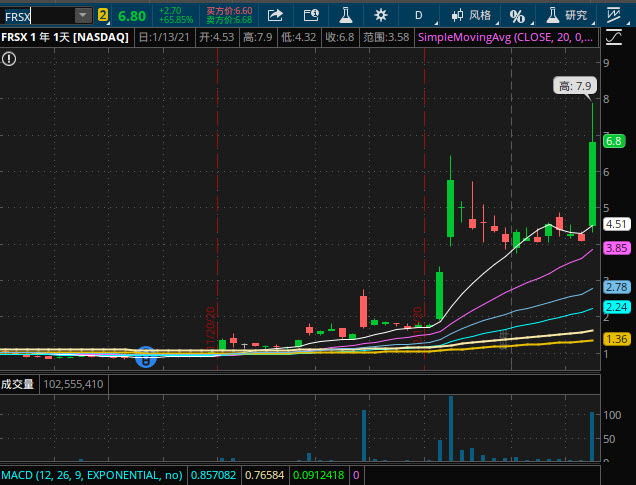Viewport: 636px width, 485px height.
Task: Click the flask icon next to the gear
Action: coord(346,15)
